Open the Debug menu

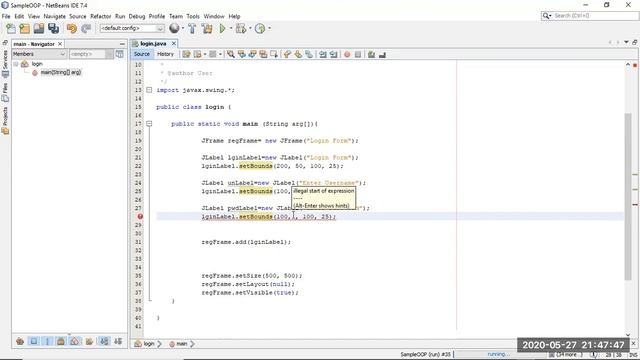pyautogui.click(x=137, y=16)
